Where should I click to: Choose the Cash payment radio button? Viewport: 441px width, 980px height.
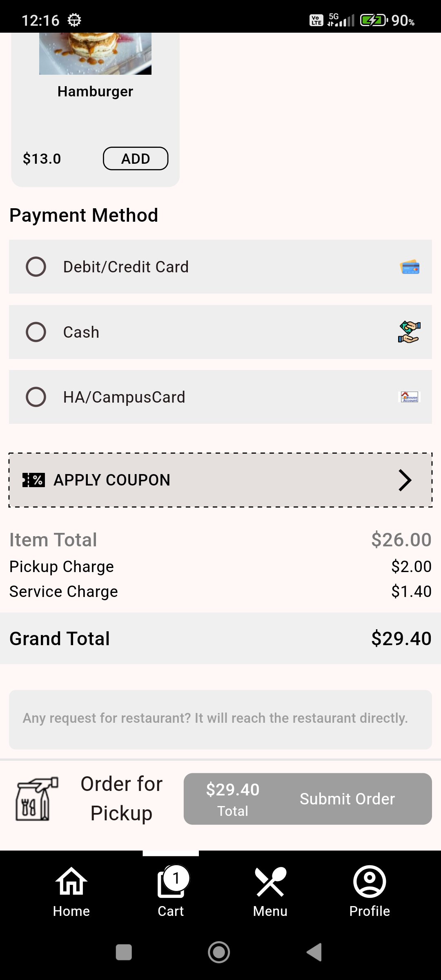point(36,332)
